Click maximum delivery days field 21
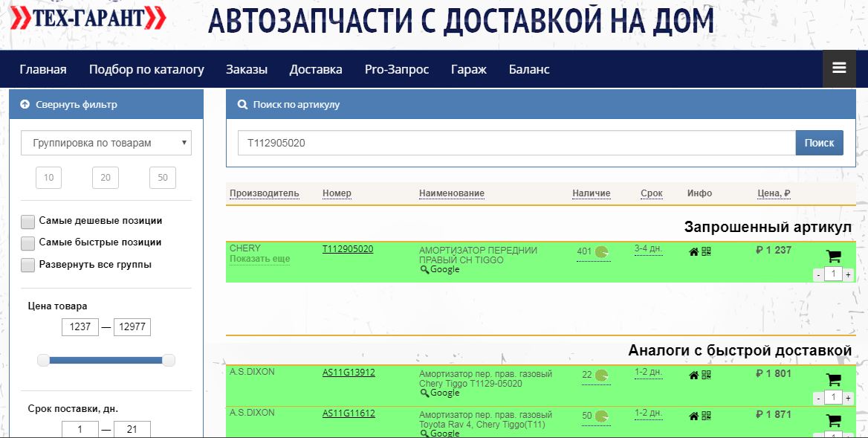The image size is (868, 438). [132, 429]
